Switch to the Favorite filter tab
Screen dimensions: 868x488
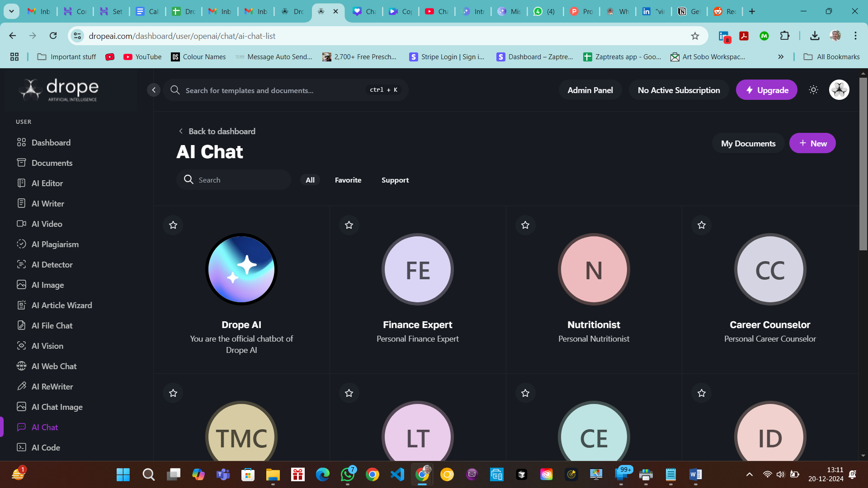[x=348, y=180]
